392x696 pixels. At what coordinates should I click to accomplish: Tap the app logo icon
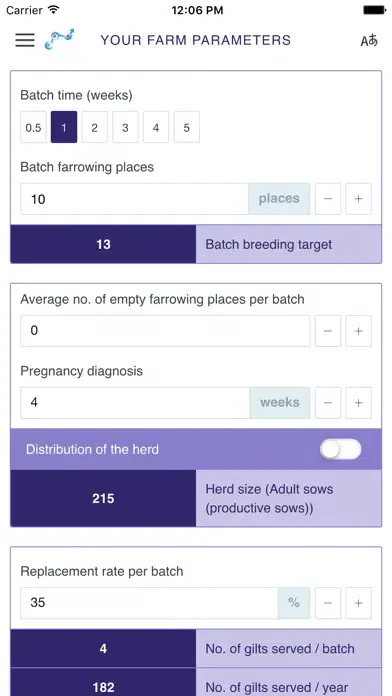tap(59, 40)
